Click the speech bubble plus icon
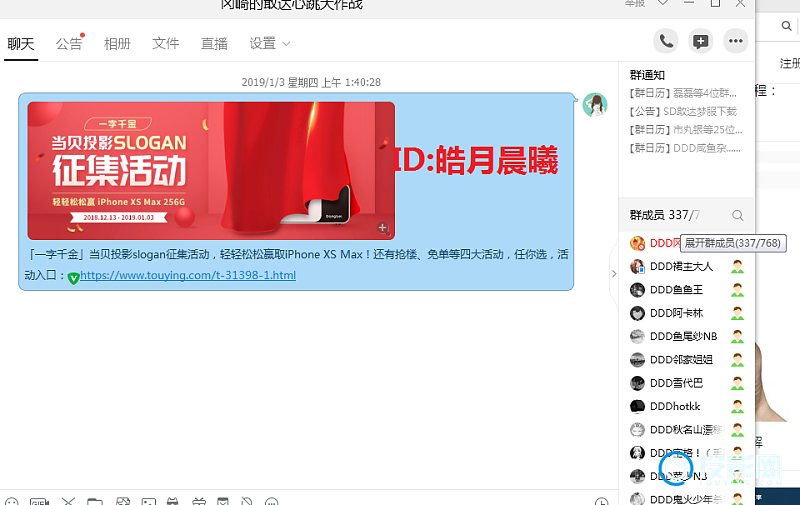The width and height of the screenshot is (800, 505). point(701,41)
